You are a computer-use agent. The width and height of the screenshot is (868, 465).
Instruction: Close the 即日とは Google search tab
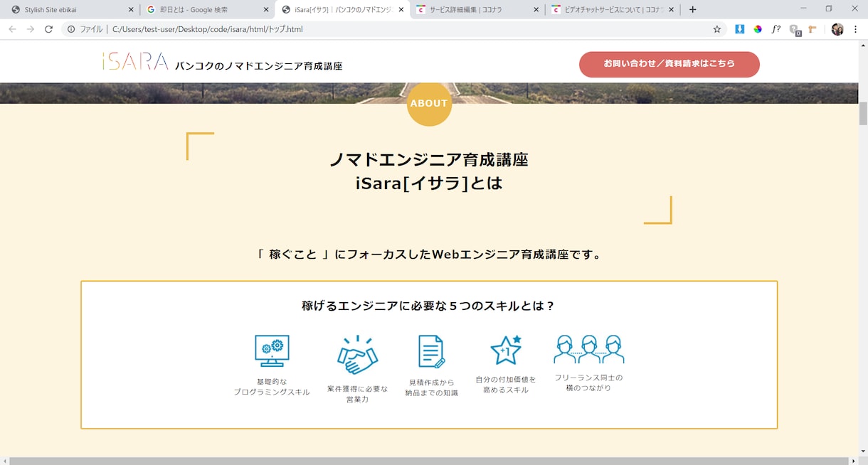tap(266, 10)
